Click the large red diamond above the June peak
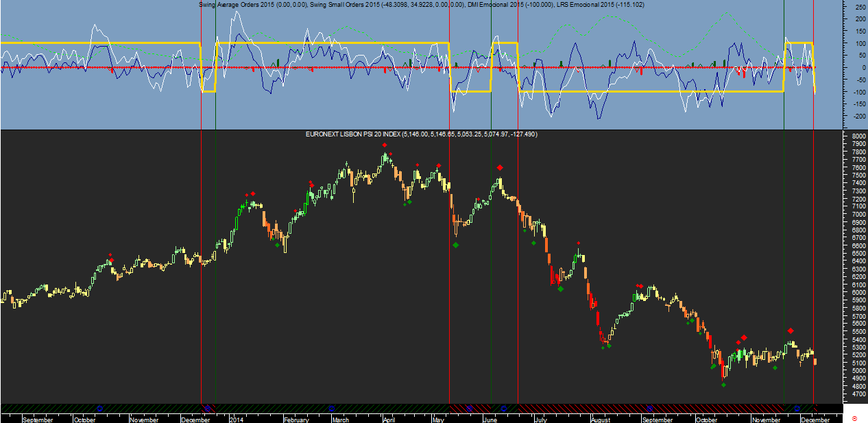 (500, 167)
